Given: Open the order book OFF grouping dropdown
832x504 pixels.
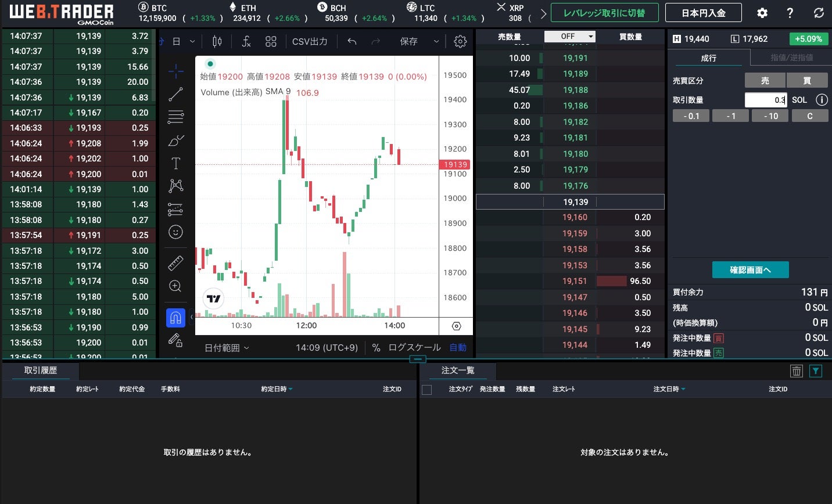Looking at the screenshot, I should tap(570, 37).
